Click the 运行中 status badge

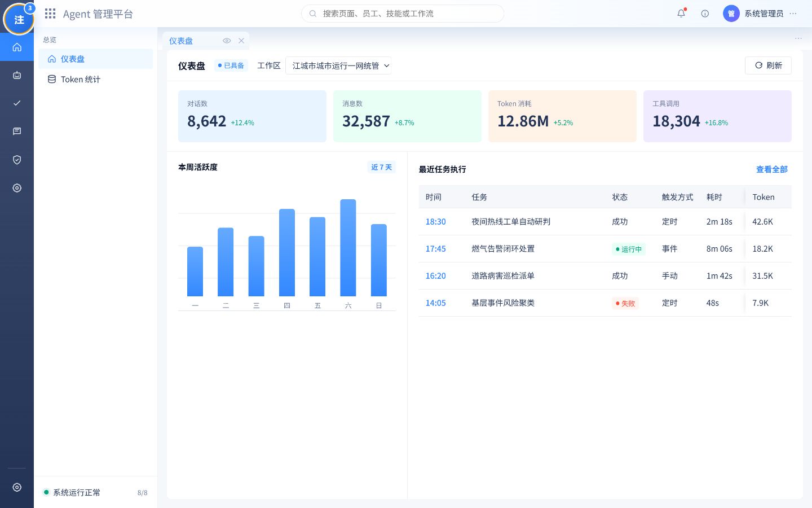click(x=628, y=249)
